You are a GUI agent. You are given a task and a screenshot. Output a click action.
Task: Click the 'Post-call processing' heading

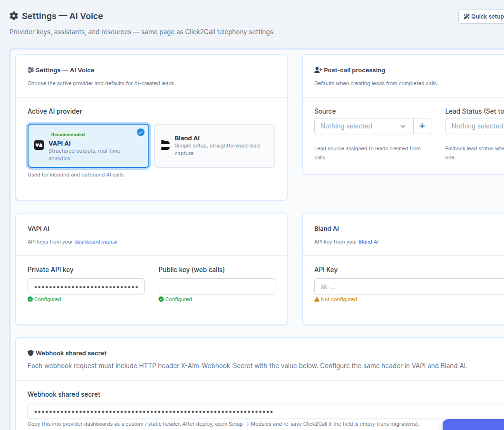pos(355,70)
